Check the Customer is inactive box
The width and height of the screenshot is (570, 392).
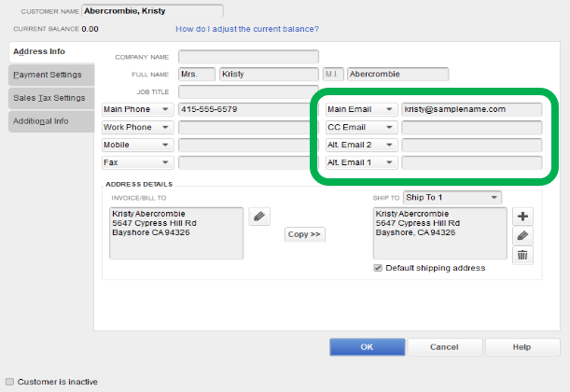pyautogui.click(x=10, y=382)
